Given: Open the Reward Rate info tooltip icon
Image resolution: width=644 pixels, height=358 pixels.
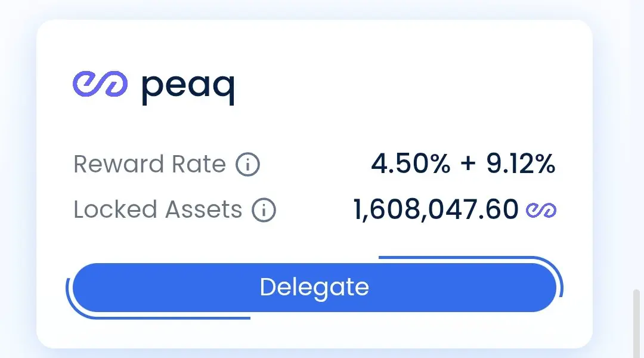Looking at the screenshot, I should pyautogui.click(x=247, y=165).
